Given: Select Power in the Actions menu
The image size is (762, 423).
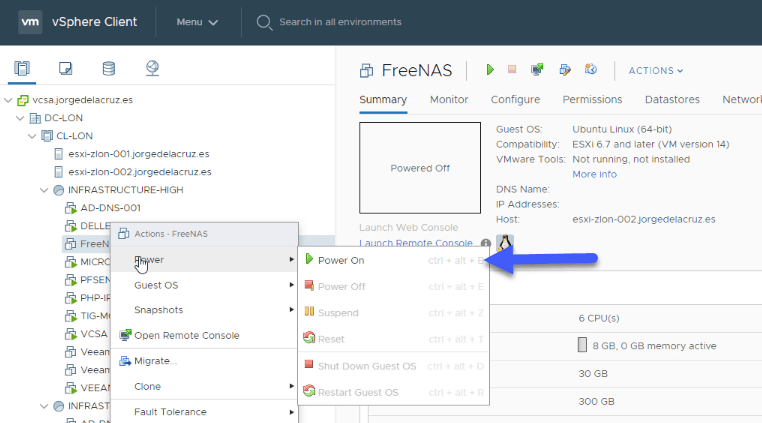Looking at the screenshot, I should point(204,260).
